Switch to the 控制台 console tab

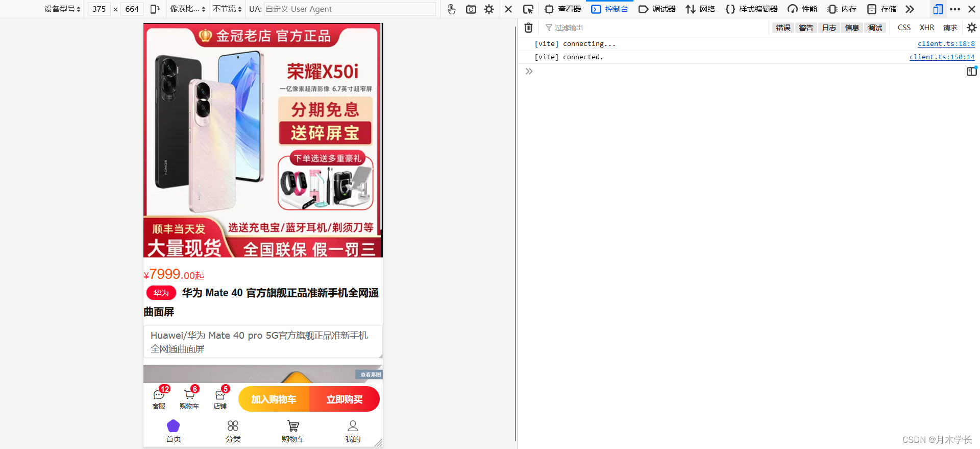(x=610, y=9)
